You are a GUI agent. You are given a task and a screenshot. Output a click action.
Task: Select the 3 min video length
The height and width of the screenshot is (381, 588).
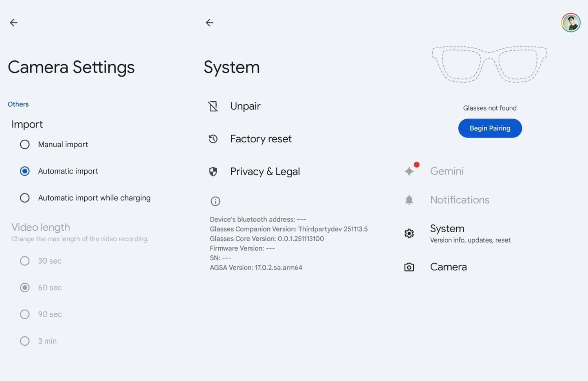click(x=25, y=341)
